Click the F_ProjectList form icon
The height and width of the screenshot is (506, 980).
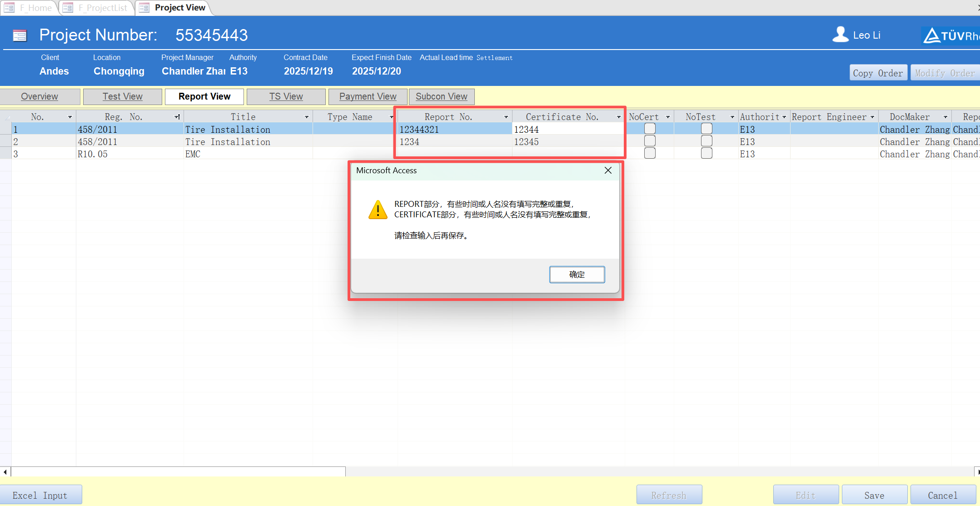68,7
